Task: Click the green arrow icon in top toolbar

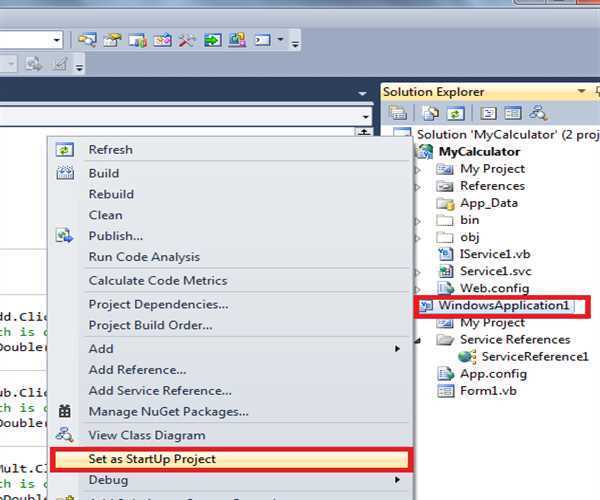Action: pyautogui.click(x=212, y=40)
